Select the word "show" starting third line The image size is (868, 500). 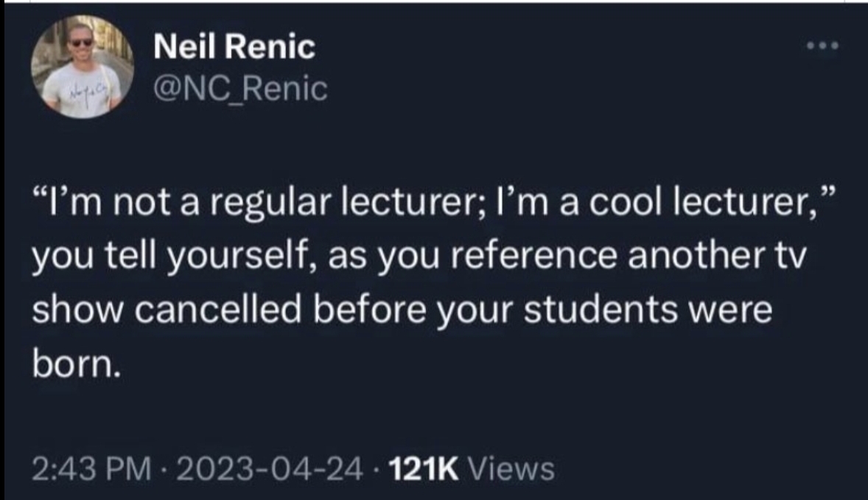coord(77,310)
